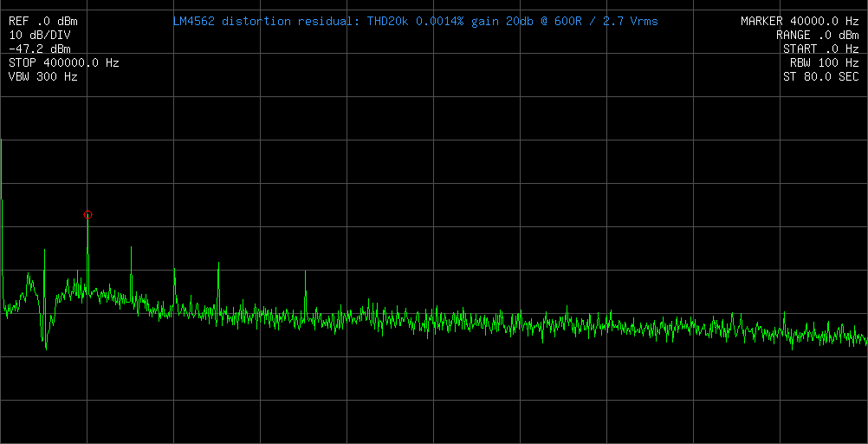Click the "RANGE .0 dBm" label
Viewport: 868px width, 444px height.
817,36
